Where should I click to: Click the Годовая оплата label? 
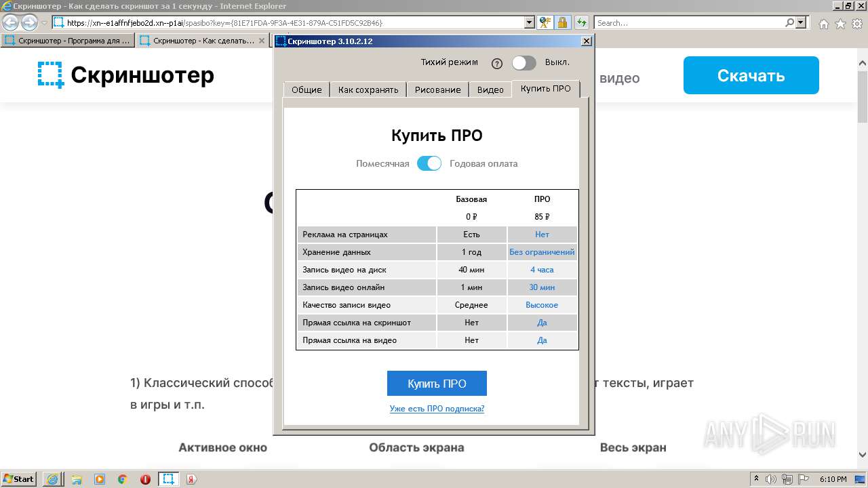coord(484,163)
